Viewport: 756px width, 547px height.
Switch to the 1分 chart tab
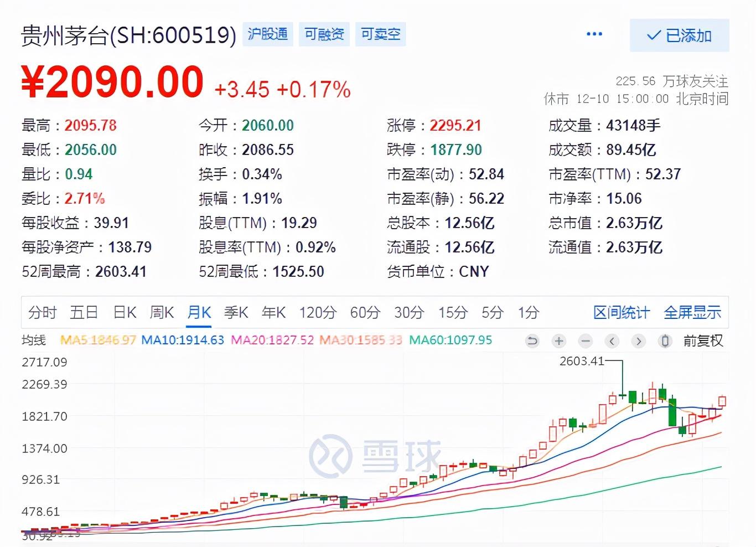(x=529, y=313)
